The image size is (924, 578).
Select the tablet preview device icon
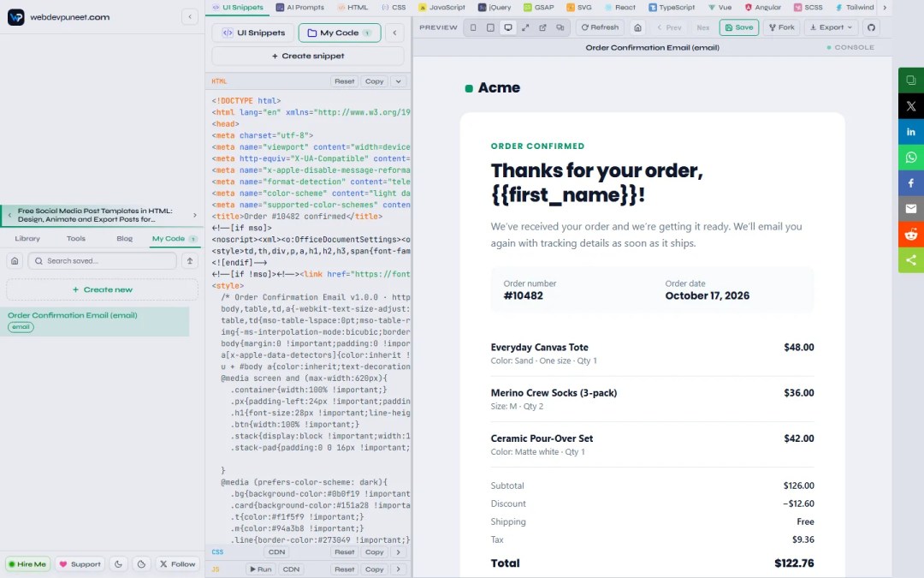(x=490, y=27)
